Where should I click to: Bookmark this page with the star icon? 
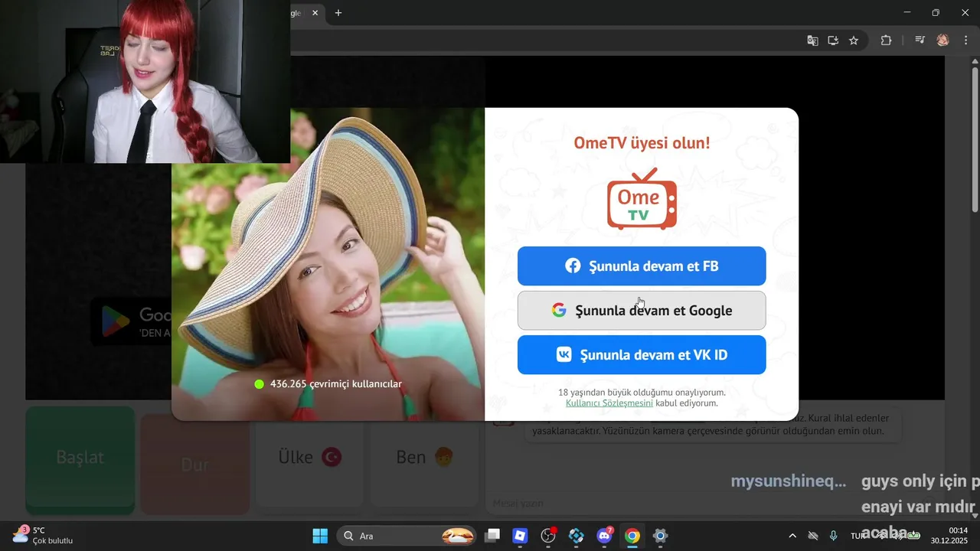854,41
